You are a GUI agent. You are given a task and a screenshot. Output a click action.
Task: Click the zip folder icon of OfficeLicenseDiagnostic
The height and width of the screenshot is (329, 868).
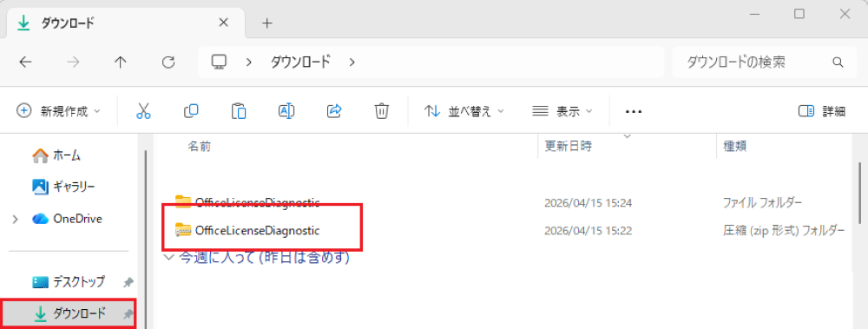click(x=182, y=230)
